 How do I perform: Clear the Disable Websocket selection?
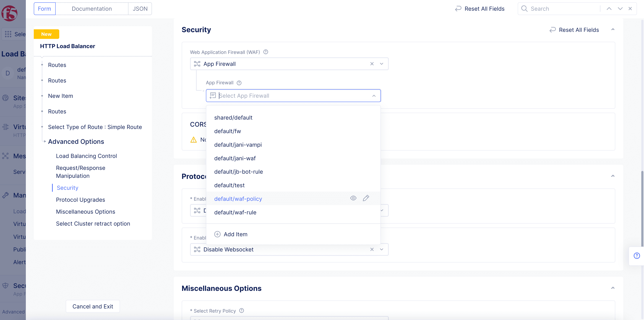coord(372,249)
